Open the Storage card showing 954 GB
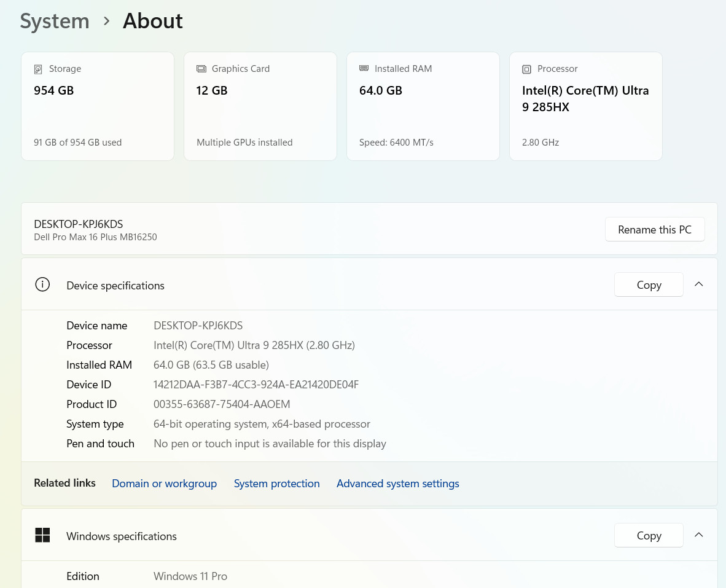726x588 pixels. tap(98, 106)
